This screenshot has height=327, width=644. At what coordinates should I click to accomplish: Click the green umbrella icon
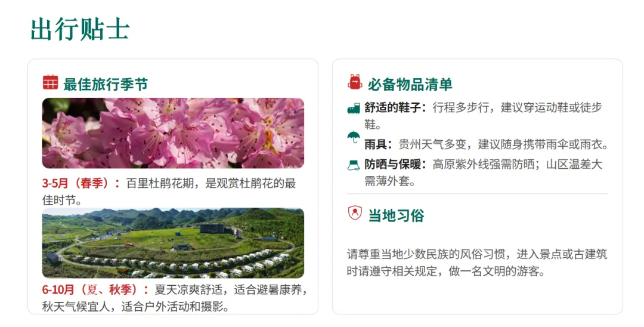coord(353,137)
